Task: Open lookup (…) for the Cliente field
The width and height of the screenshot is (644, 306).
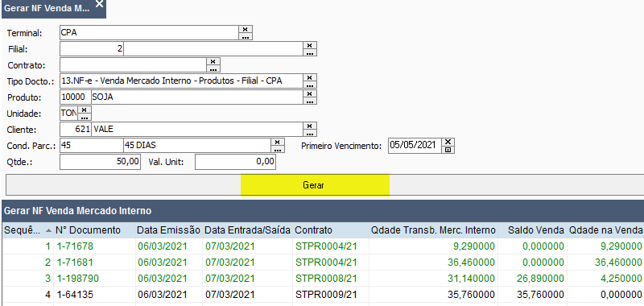Action: click(x=310, y=133)
